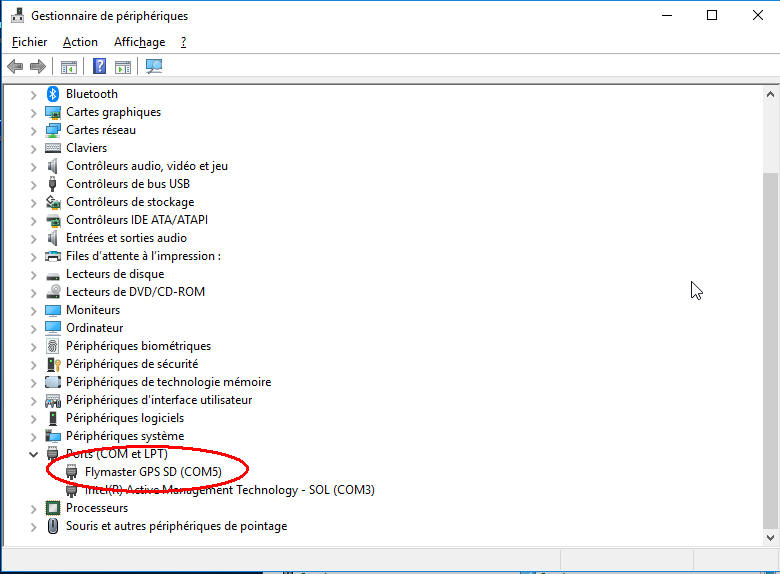Click the Lecteurs de DVD/CD-ROM icon
Viewport: 780px width, 574px height.
pyautogui.click(x=53, y=292)
